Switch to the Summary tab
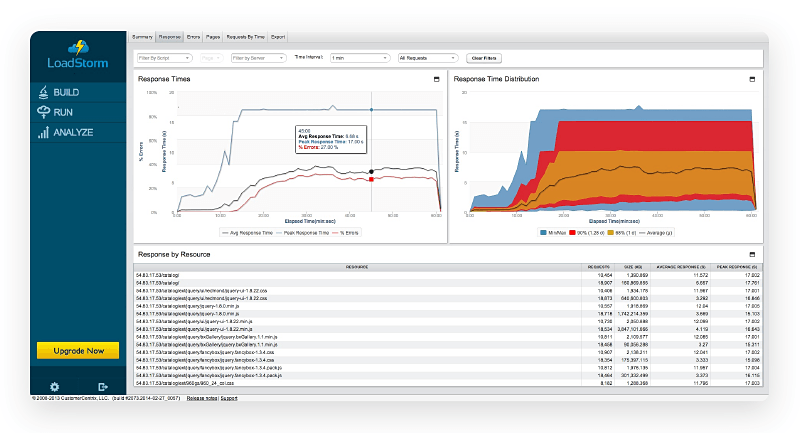Screen dimensions: 800x433 142,37
